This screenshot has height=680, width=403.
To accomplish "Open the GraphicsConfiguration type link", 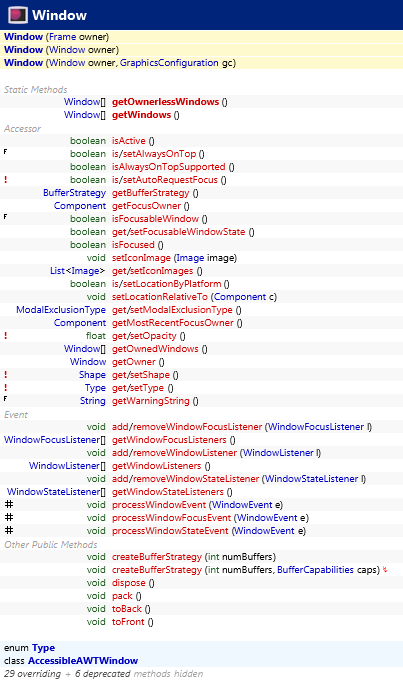I will 169,63.
